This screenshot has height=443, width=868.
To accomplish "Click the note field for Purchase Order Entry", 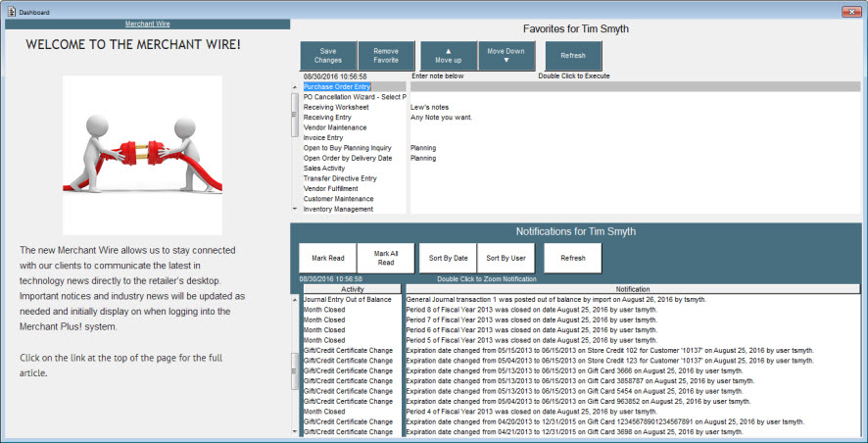I will point(636,87).
